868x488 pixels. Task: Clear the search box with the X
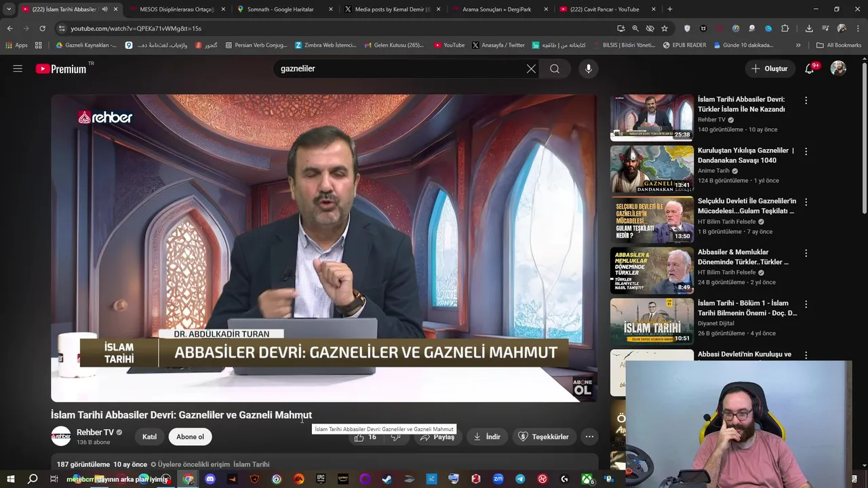531,68
